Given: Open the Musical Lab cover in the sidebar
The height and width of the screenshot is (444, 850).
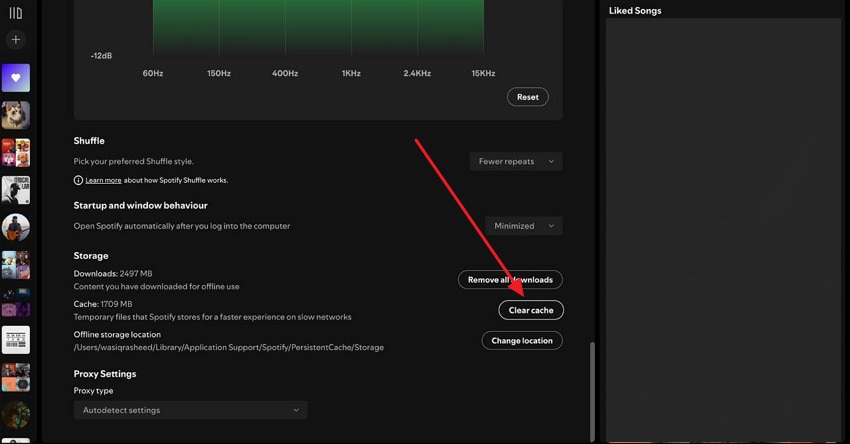Looking at the screenshot, I should point(16,190).
